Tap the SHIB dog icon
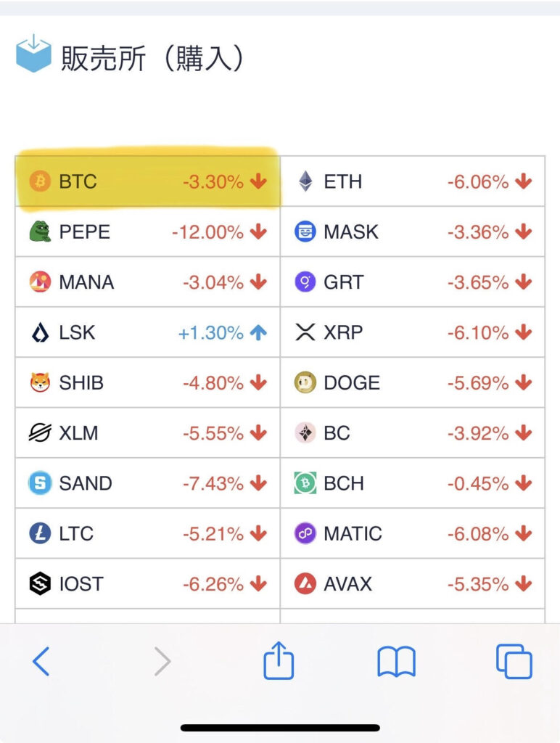560x743 pixels. pyautogui.click(x=40, y=382)
